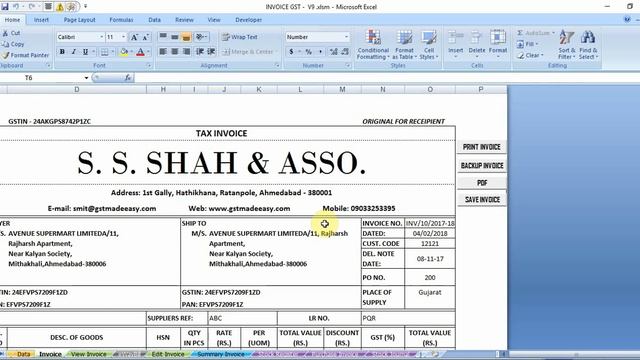Click the Insert Function fx icon
The height and width of the screenshot is (360, 640).
(128, 78)
